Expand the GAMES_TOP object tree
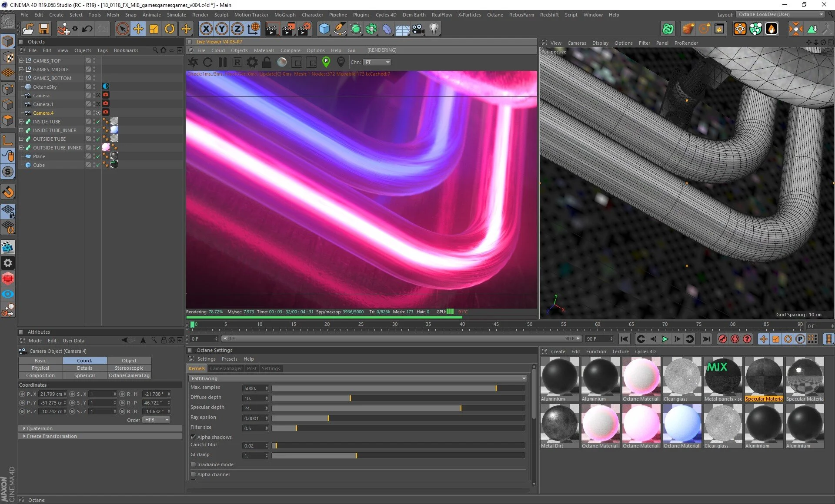The height and width of the screenshot is (504, 835). point(21,61)
